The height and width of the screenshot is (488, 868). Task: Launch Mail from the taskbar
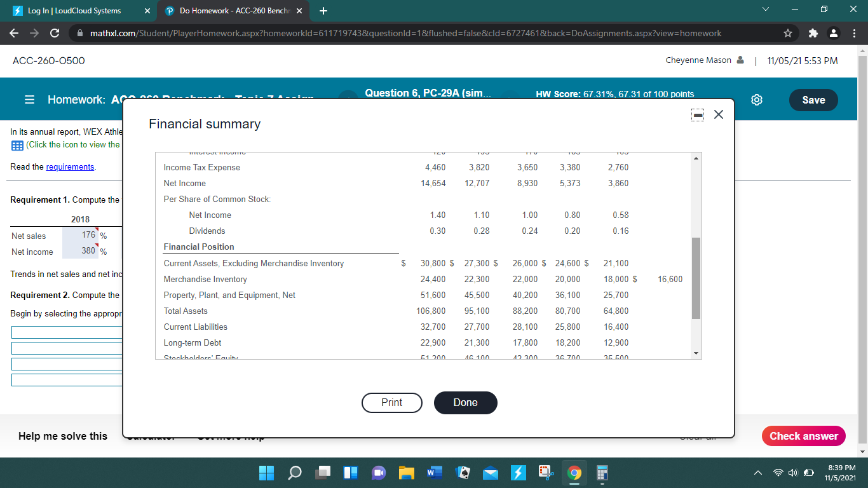point(490,473)
